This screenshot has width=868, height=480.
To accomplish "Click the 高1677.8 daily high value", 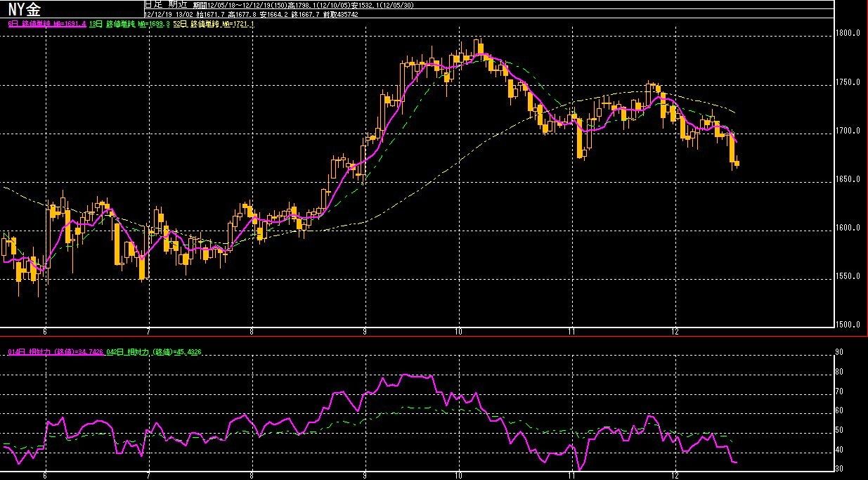I will pos(243,13).
